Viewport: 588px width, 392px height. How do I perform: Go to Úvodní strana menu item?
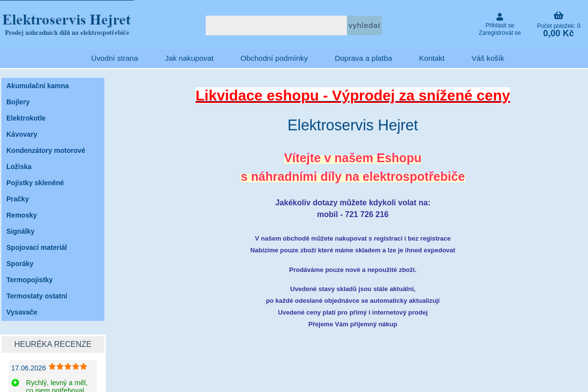tap(115, 58)
